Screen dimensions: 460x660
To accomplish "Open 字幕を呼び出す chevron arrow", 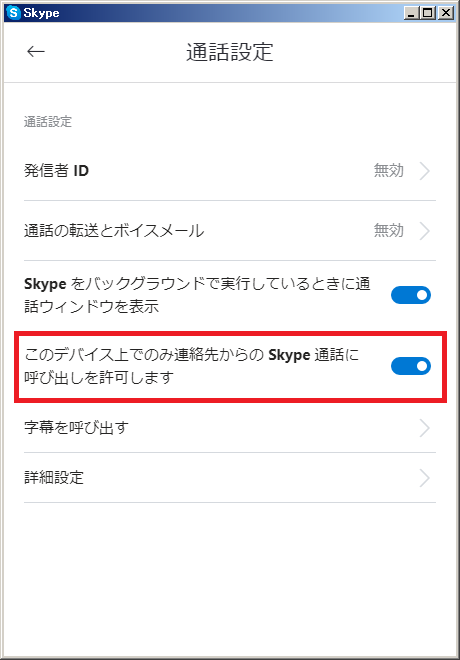I will pos(425,428).
